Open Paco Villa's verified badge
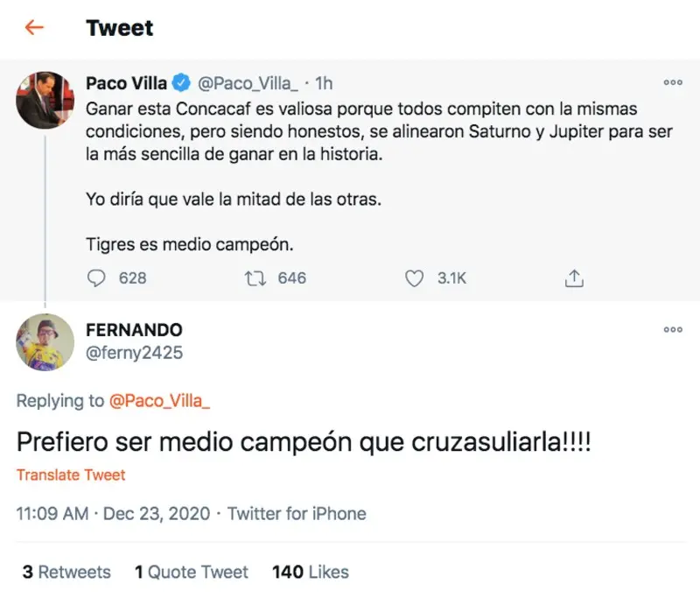Image resolution: width=700 pixels, height=598 pixels. tap(181, 83)
